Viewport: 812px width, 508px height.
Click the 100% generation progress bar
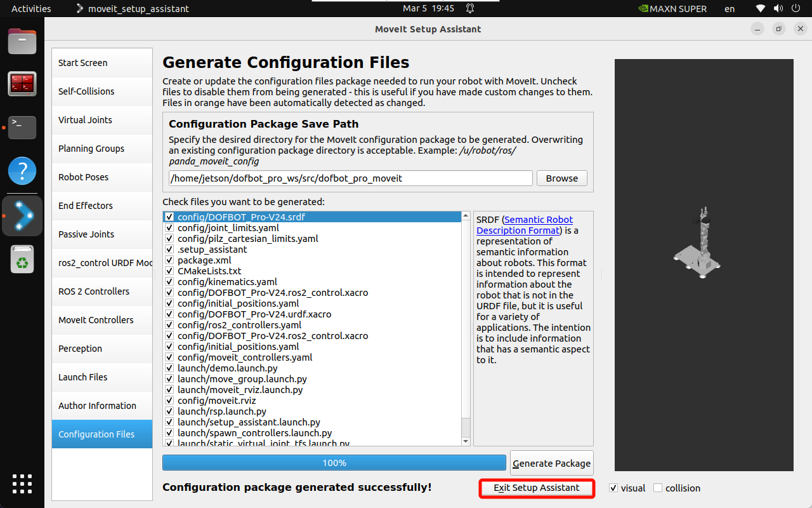click(x=334, y=463)
